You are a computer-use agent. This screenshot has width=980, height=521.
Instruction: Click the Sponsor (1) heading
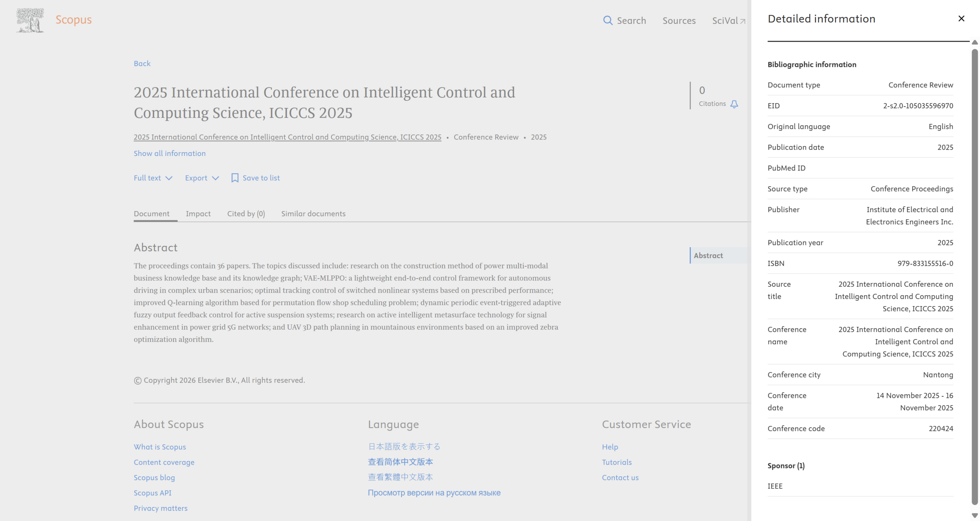click(x=786, y=466)
